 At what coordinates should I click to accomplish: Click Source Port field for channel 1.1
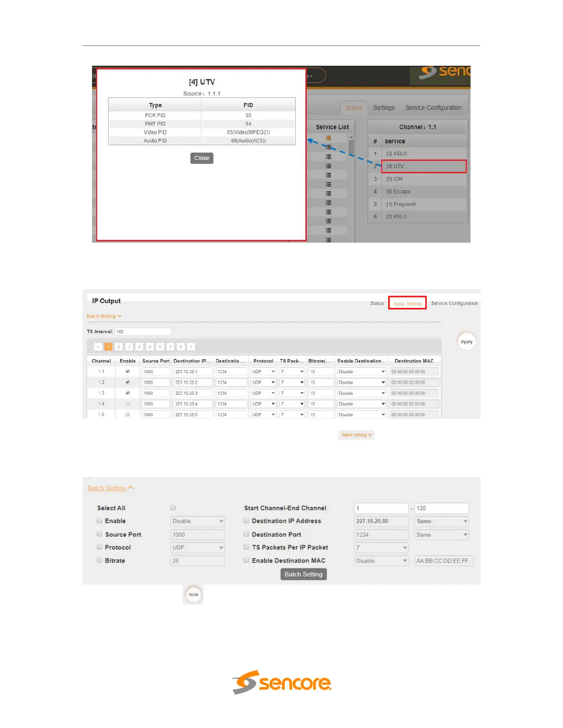pos(156,371)
